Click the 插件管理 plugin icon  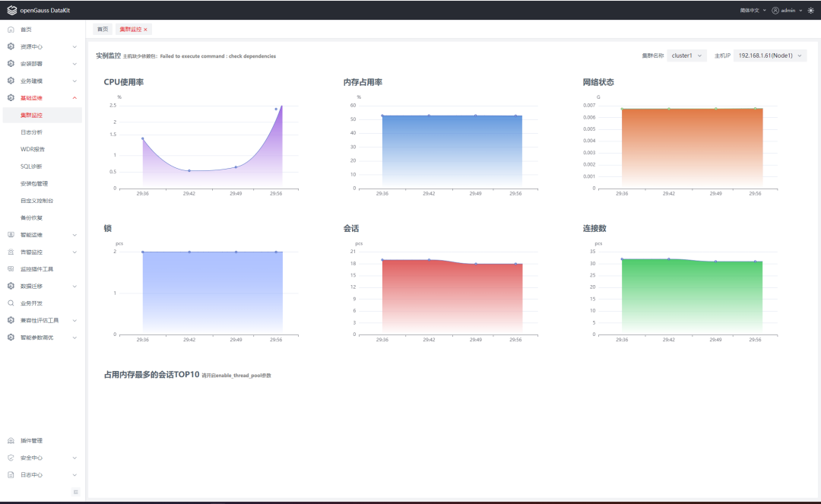tap(11, 441)
